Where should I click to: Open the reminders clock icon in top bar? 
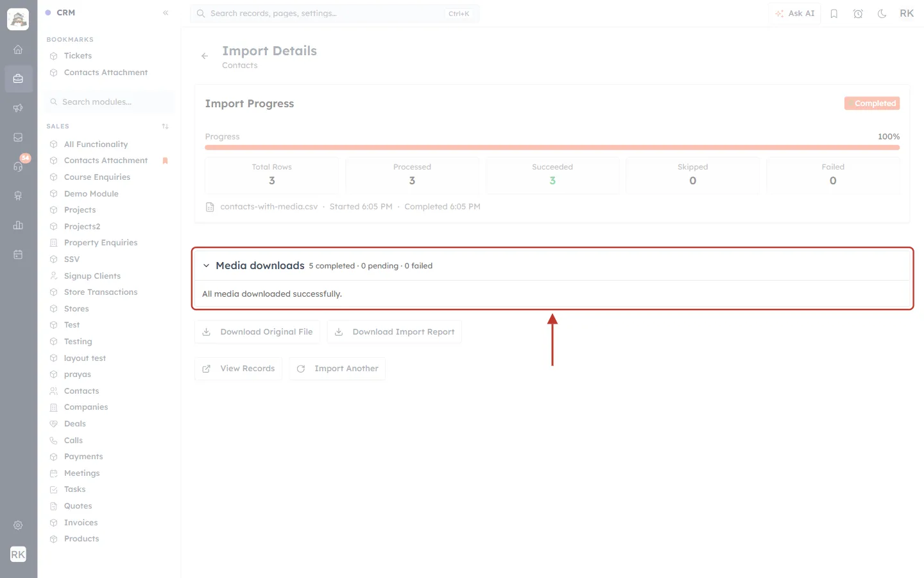[x=858, y=13]
